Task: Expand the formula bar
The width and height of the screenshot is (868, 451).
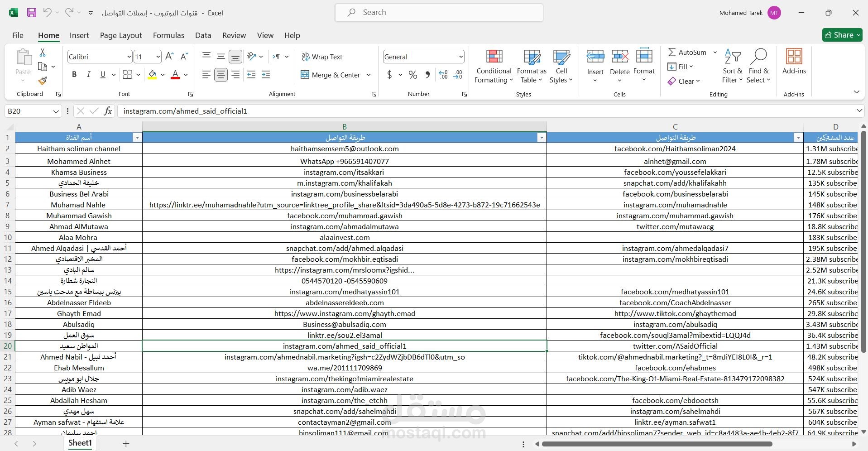Action: tap(859, 111)
